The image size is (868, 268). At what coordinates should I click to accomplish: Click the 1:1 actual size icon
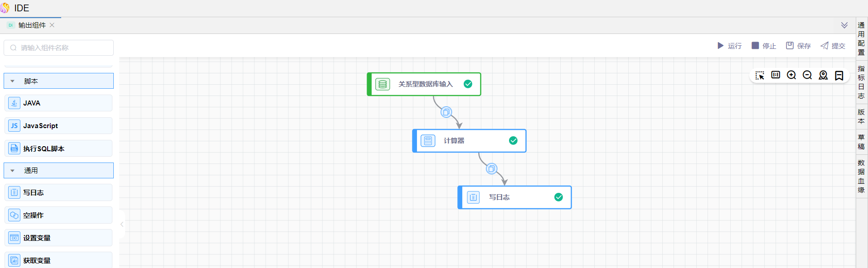776,75
